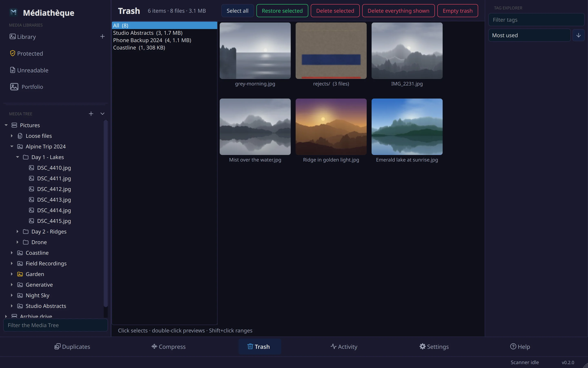The width and height of the screenshot is (588, 368).
Task: Filter trash by Studio Abstracts
Action: point(165,33)
